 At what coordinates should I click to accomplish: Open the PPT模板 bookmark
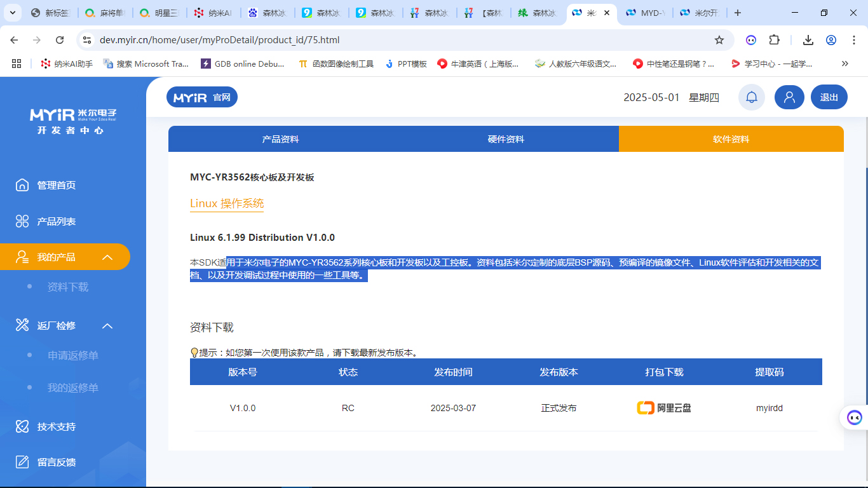[405, 64]
